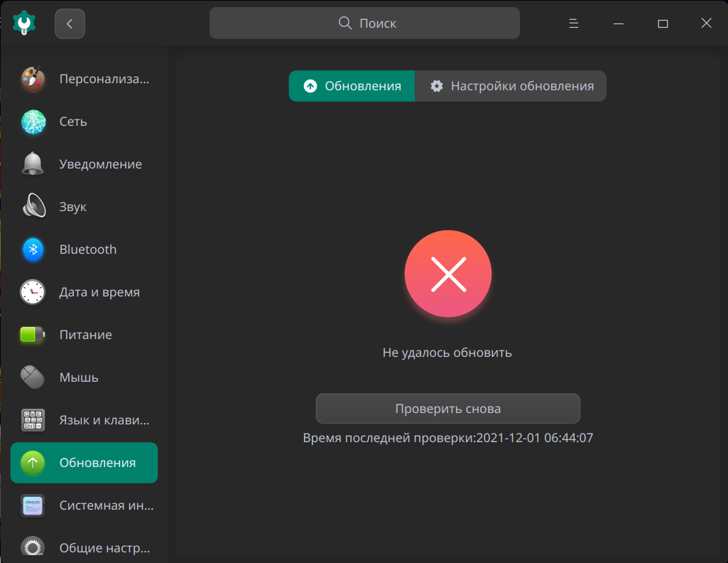728x563 pixels.
Task: Click inside the Поиск search field
Action: (x=364, y=23)
